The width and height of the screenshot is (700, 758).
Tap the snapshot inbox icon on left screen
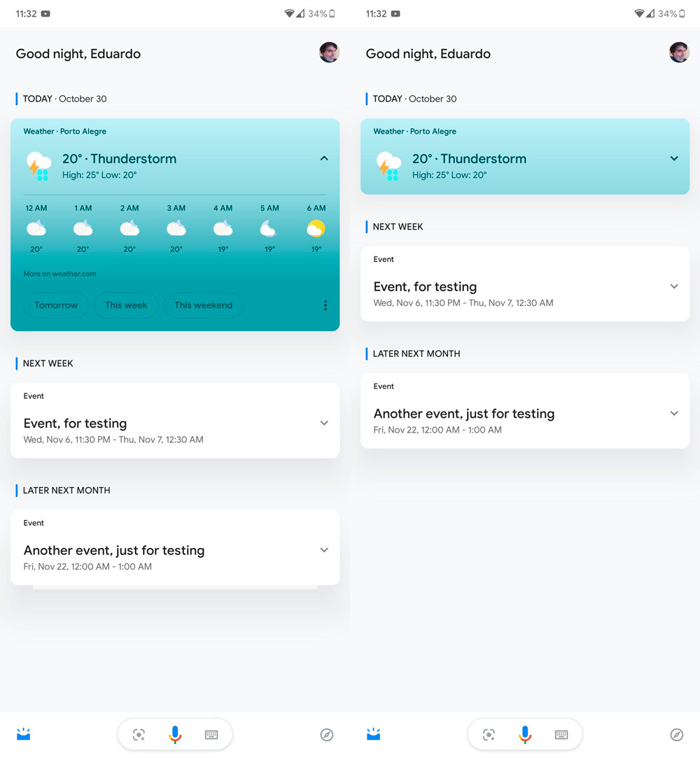tap(24, 734)
